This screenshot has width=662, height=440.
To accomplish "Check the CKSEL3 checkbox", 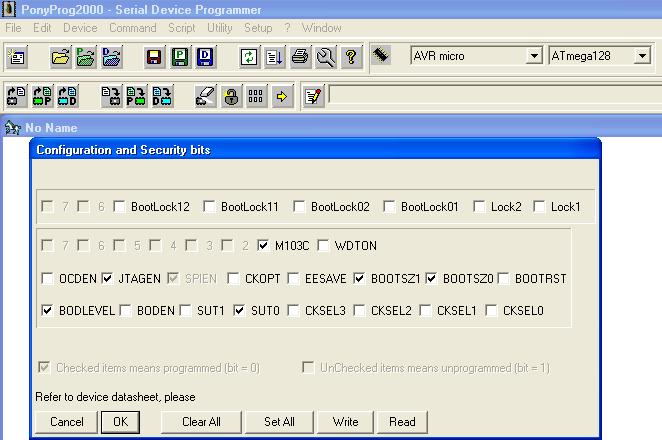I will click(293, 311).
